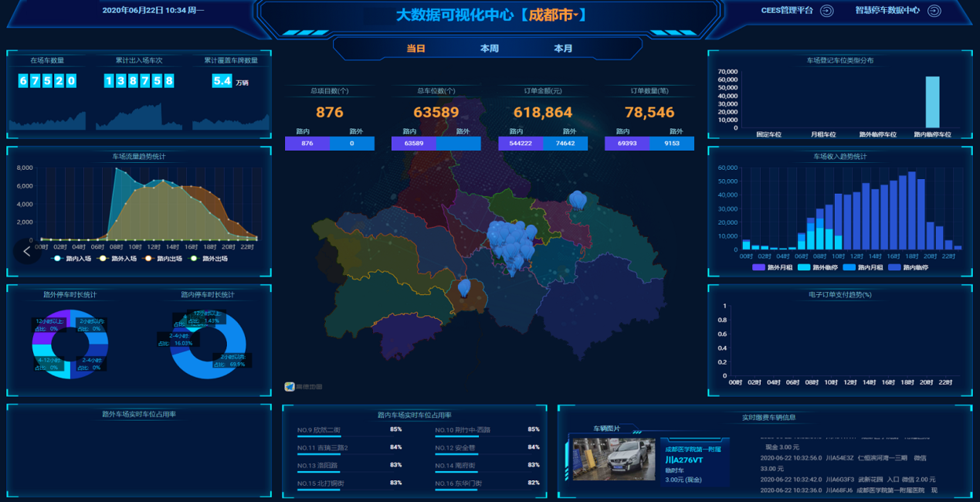Open the 智慧停车数据中心 link

tap(887, 11)
